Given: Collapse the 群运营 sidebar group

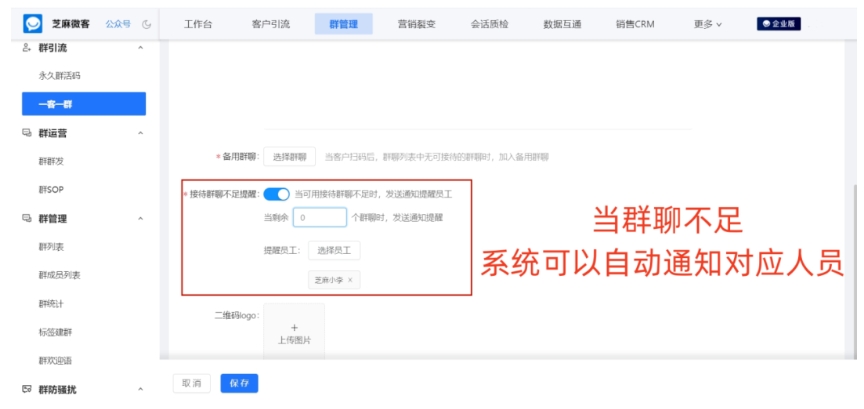Looking at the screenshot, I should pos(140,132).
